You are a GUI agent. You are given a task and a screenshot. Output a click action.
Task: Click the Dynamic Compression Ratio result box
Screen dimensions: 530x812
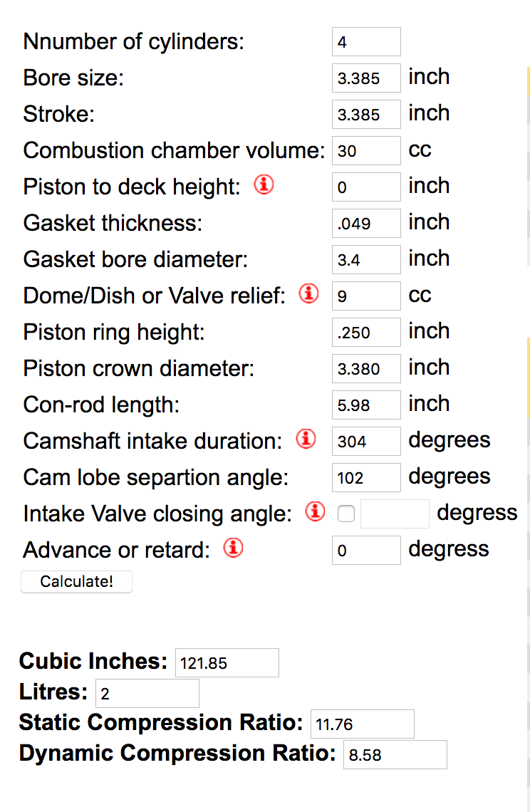click(395, 754)
